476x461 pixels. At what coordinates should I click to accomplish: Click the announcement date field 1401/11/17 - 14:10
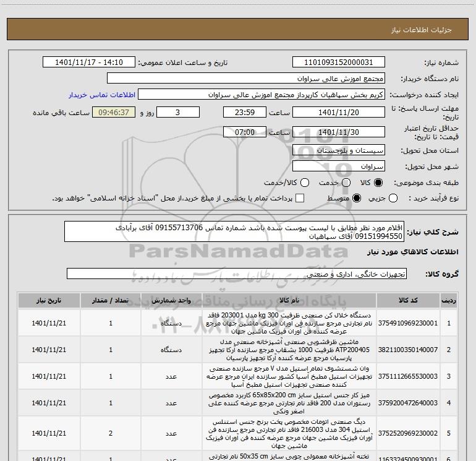click(89, 62)
